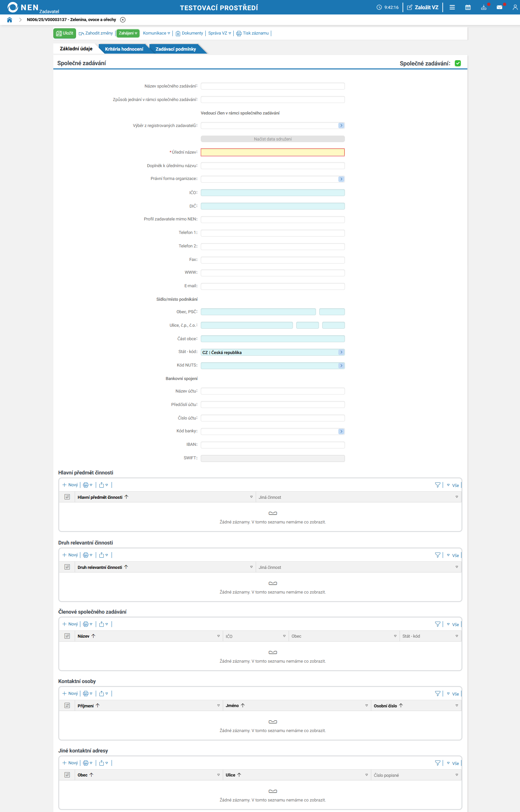Image resolution: width=520 pixels, height=812 pixels.
Task: Expand the Správa VZ menu
Action: (x=220, y=33)
